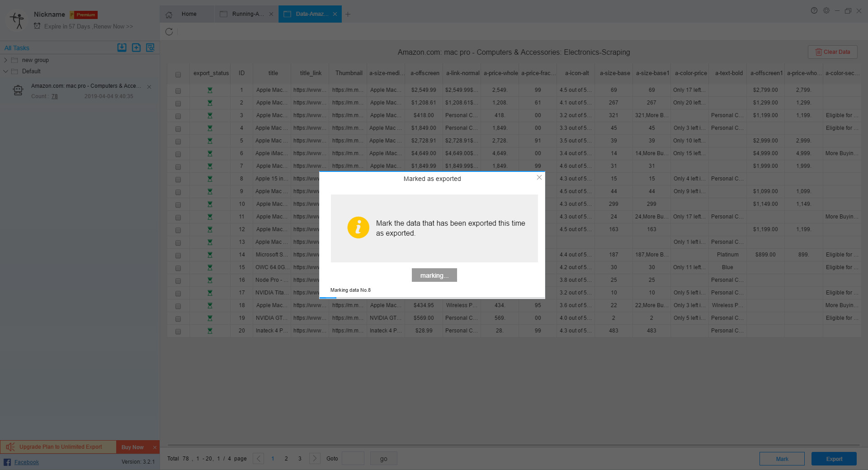Check the checkbox for row ID 20
The width and height of the screenshot is (868, 470).
pos(178,332)
